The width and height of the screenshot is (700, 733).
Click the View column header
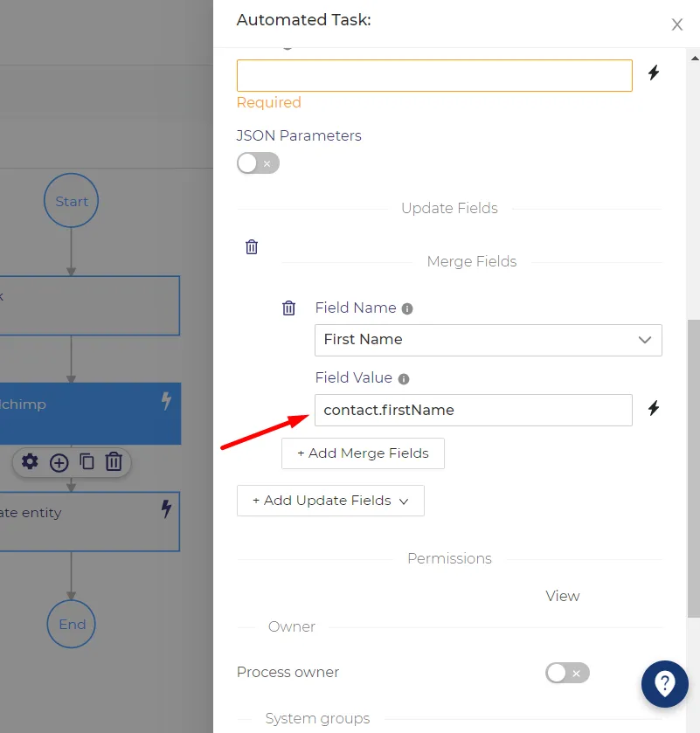click(563, 596)
